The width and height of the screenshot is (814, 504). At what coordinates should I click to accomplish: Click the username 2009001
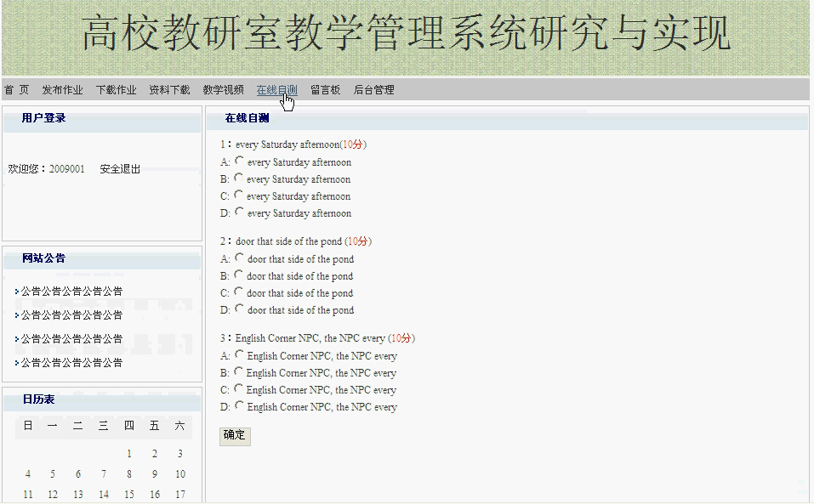[x=67, y=169]
